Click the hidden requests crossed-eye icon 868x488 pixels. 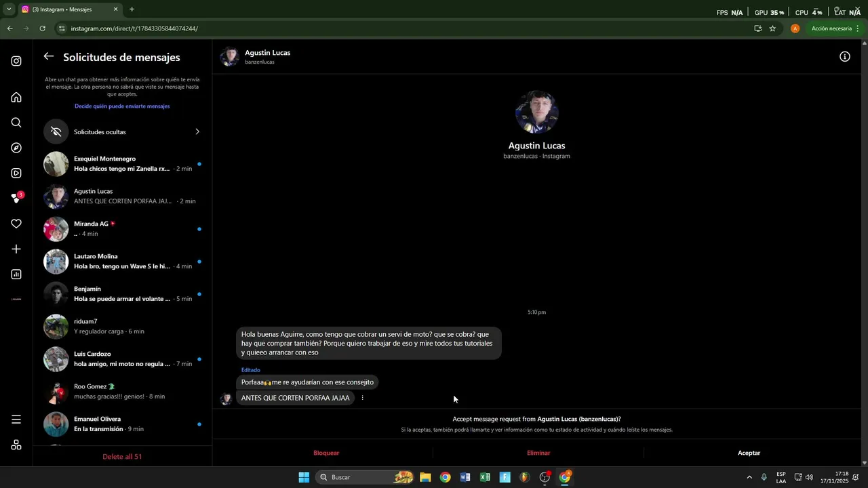point(56,131)
